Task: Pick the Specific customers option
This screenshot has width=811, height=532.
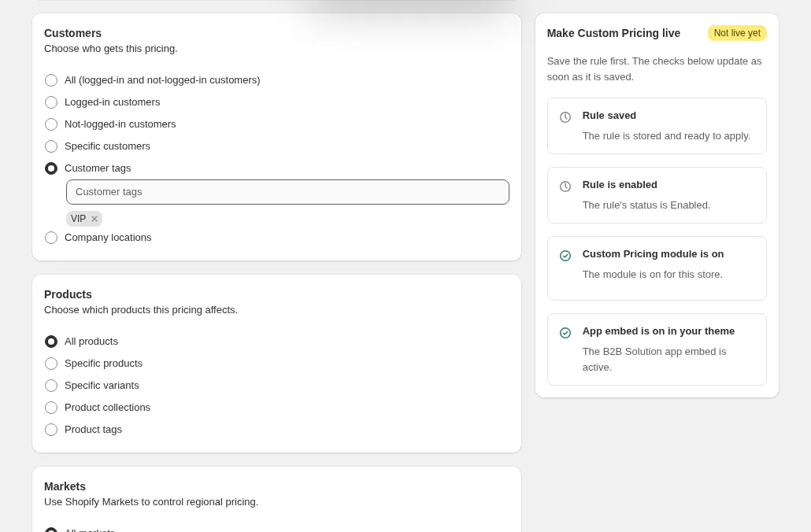Action: 51,146
